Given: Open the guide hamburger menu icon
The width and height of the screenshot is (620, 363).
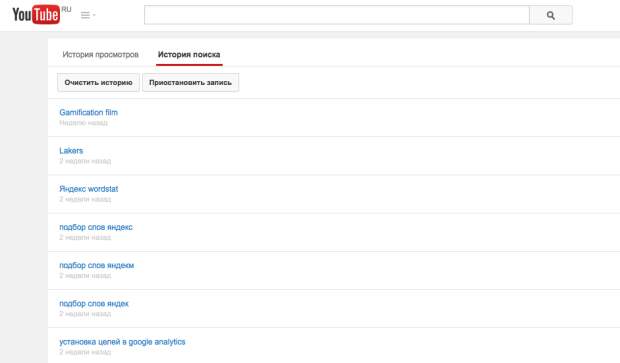Looking at the screenshot, I should pos(85,15).
